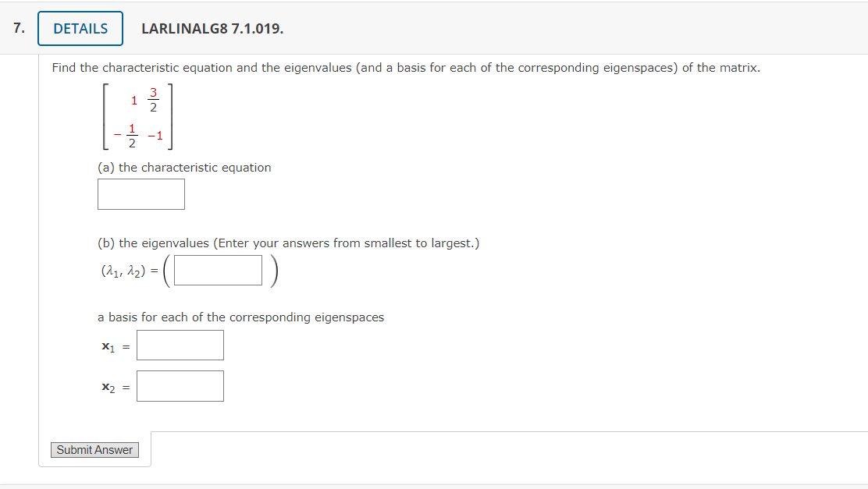868x489 pixels.
Task: Open the DETAILS panel for question 7
Action: pyautogui.click(x=80, y=28)
